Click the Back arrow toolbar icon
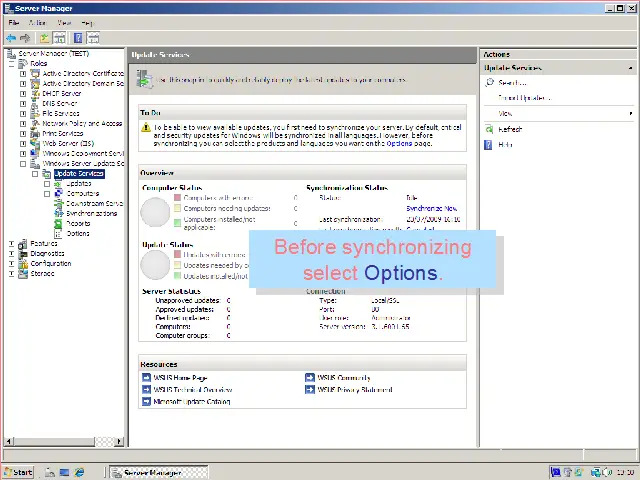Viewport: 640px width, 480px height. [11, 38]
